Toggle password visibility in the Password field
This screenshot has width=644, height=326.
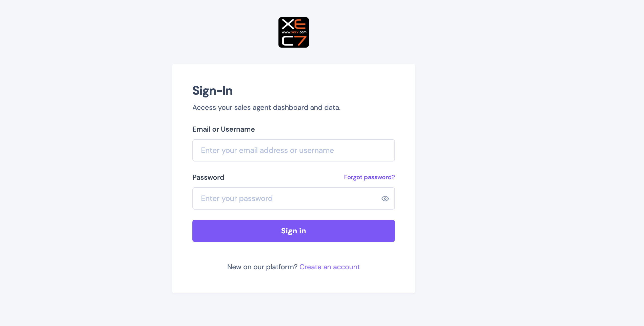(385, 198)
